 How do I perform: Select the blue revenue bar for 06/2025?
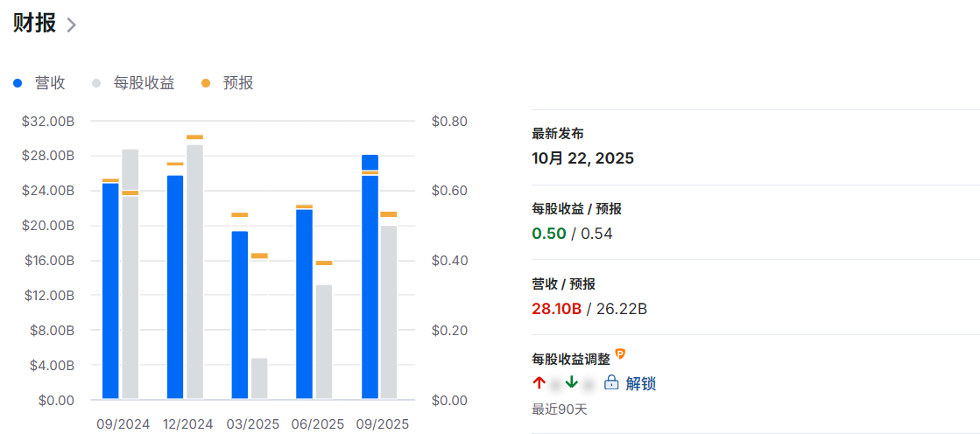[304, 306]
